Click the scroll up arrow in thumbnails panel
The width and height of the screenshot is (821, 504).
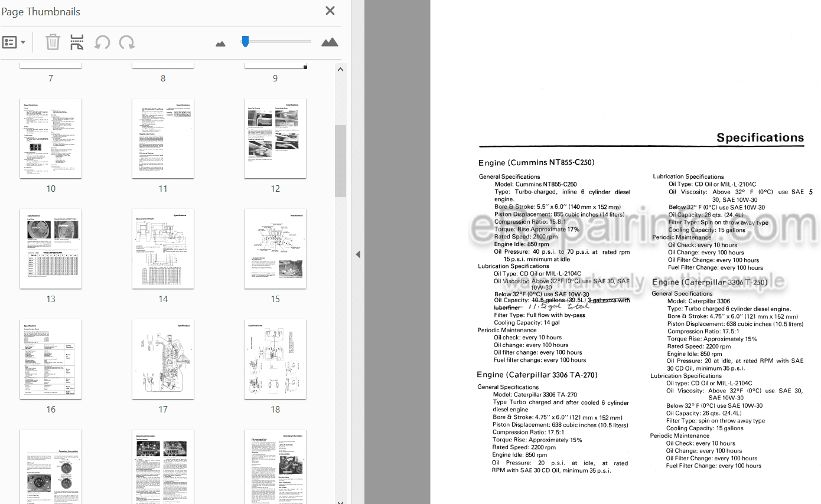[340, 70]
